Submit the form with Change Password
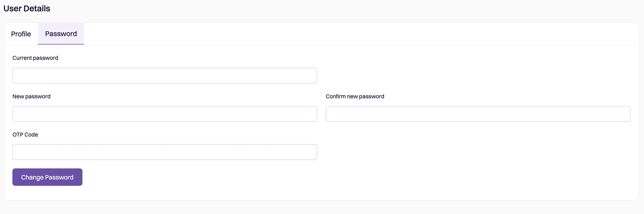 (47, 177)
